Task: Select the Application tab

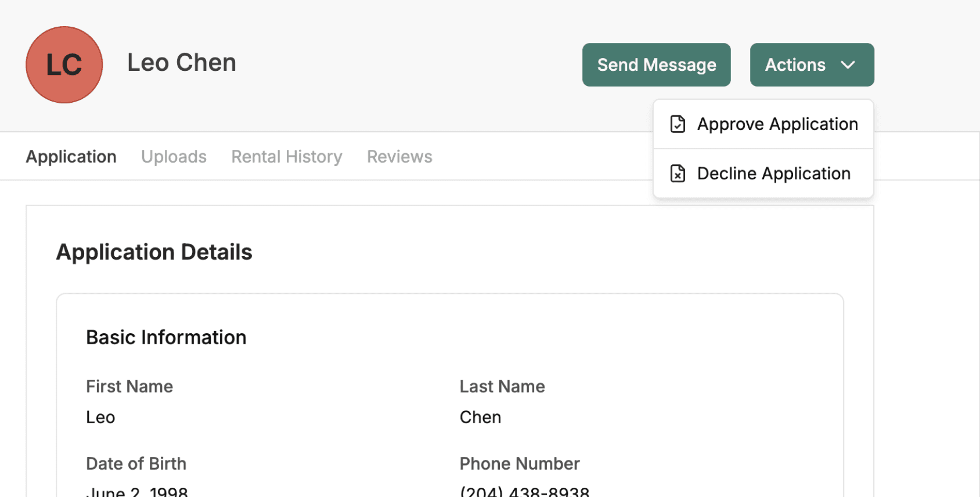Action: coord(71,157)
